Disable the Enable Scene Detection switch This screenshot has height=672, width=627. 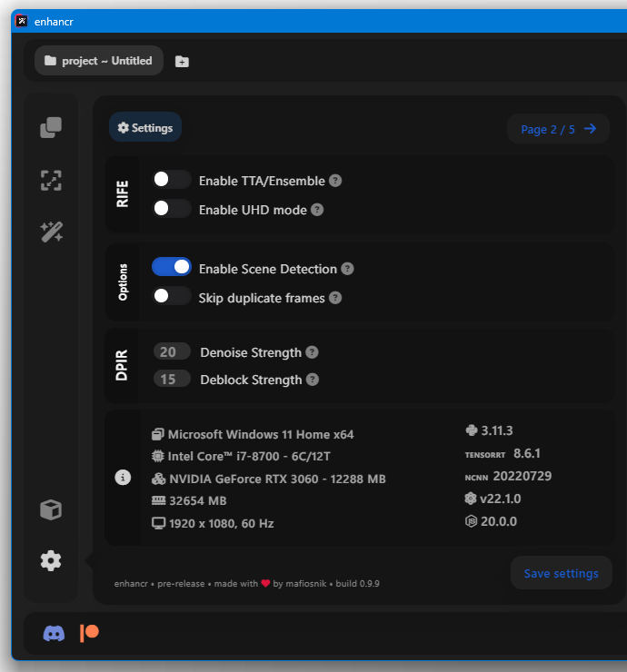coord(172,267)
